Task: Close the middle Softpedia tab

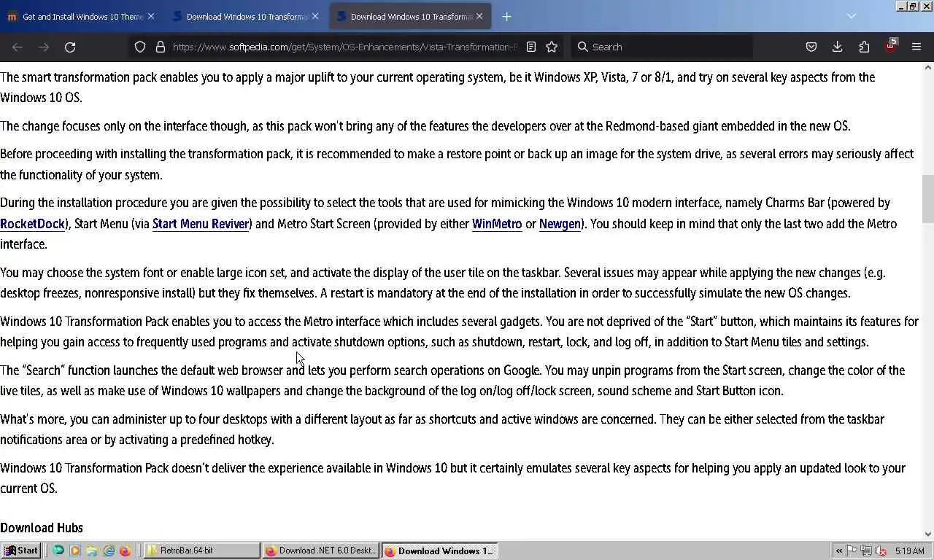Action: pos(315,16)
